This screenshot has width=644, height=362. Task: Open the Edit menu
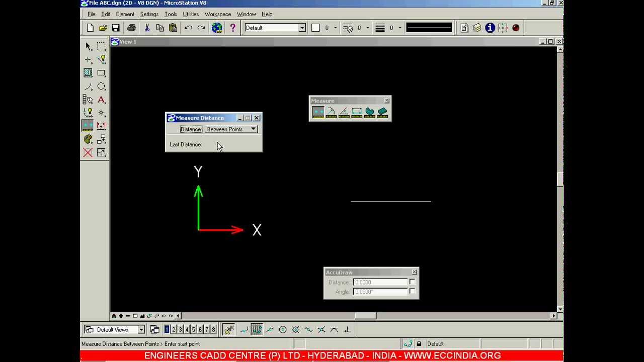[106, 14]
